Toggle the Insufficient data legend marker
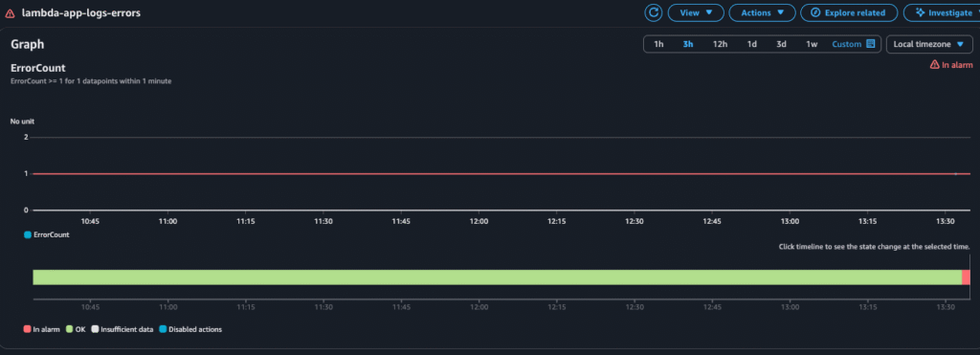The image size is (980, 355). coord(95,329)
